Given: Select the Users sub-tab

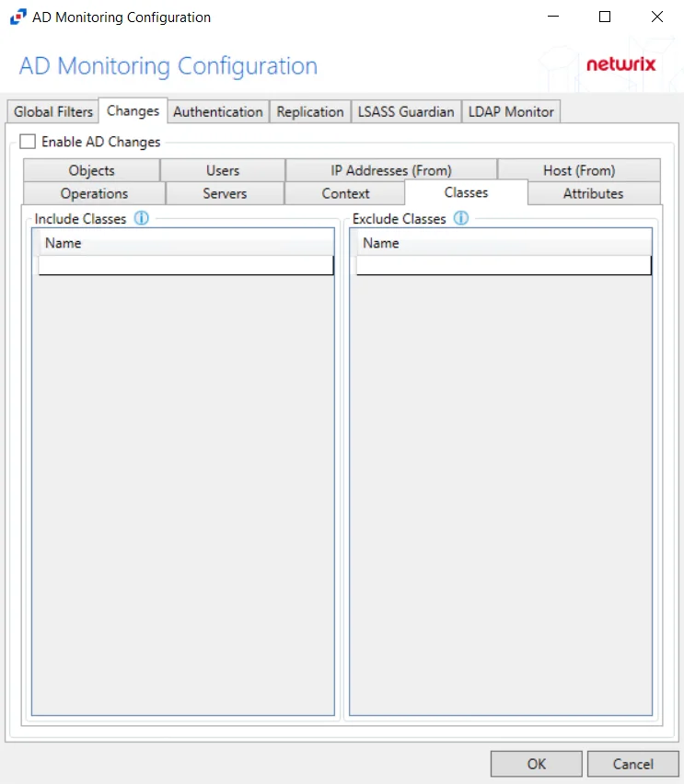Looking at the screenshot, I should (x=223, y=170).
